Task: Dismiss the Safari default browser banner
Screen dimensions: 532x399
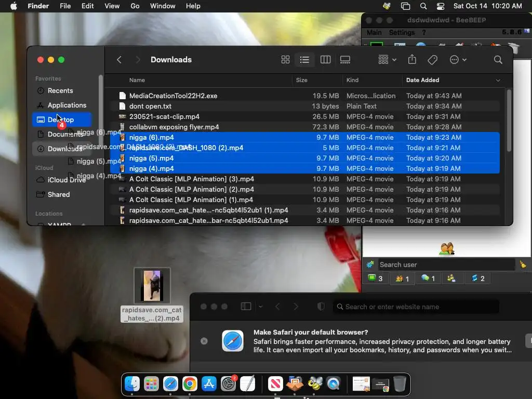Action: pos(204,341)
